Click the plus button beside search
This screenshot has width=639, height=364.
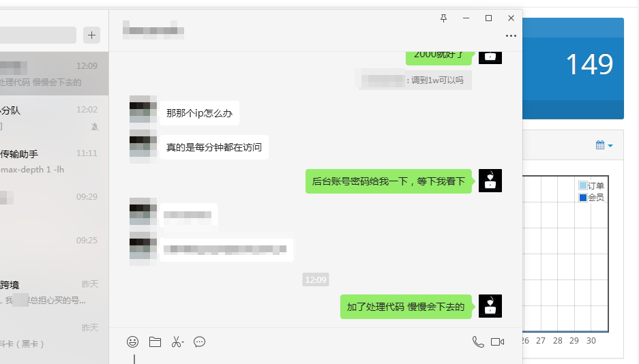click(x=91, y=35)
